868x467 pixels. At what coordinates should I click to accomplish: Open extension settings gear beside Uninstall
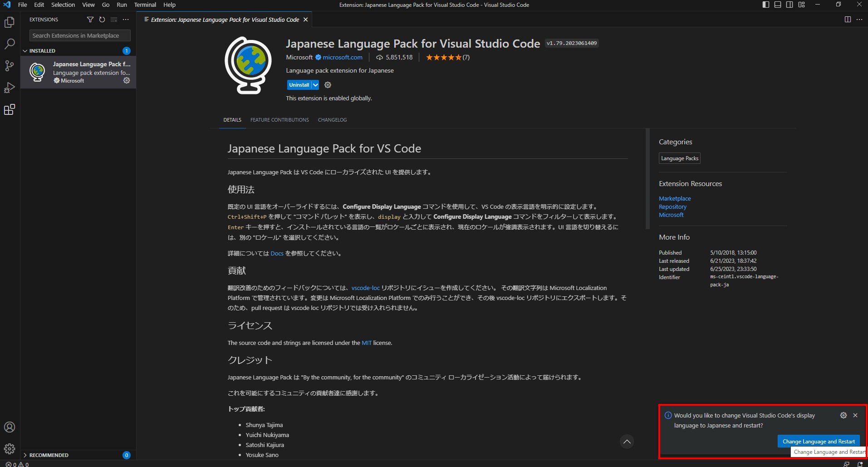tap(328, 85)
